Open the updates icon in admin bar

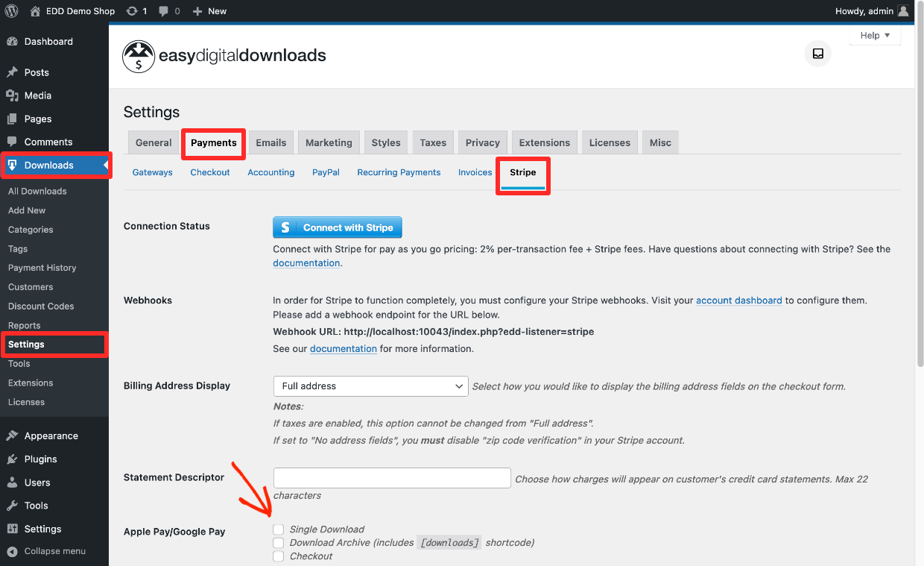tap(132, 11)
